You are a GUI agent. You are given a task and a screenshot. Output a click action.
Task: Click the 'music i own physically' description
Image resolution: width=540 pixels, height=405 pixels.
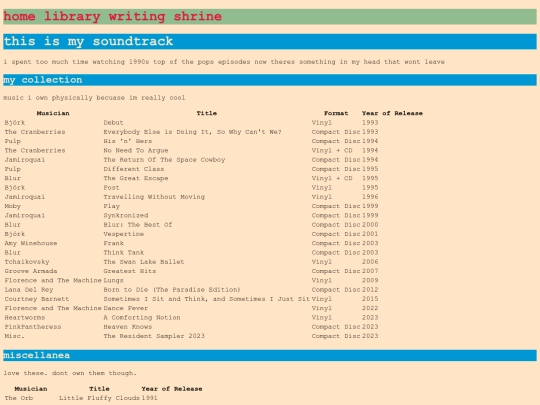(94, 98)
